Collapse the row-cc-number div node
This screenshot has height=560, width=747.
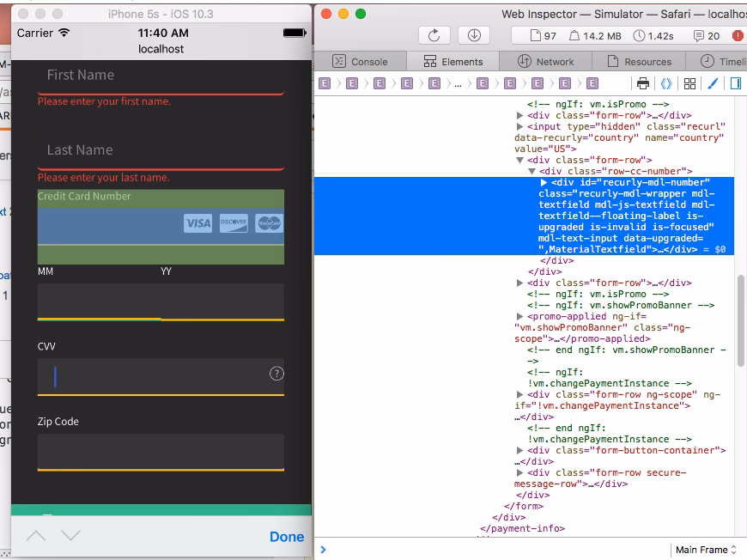pyautogui.click(x=531, y=172)
